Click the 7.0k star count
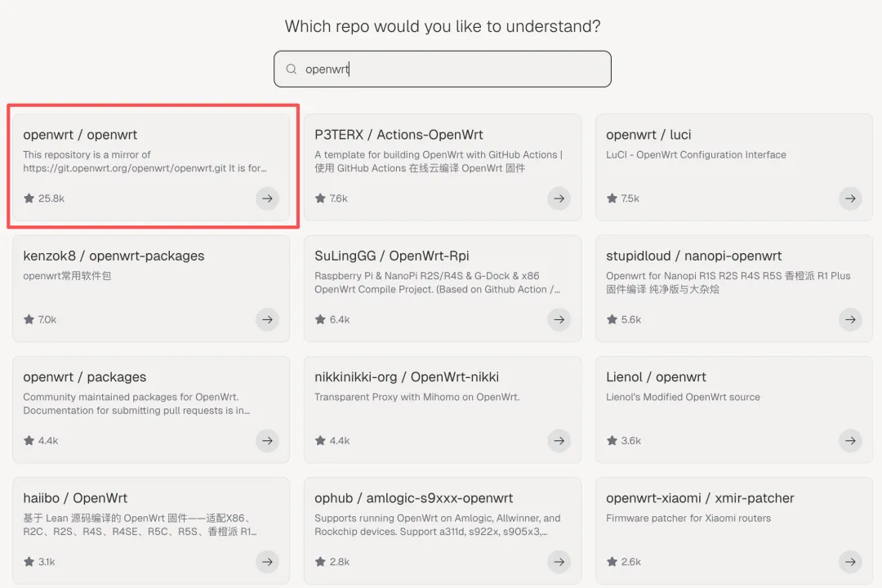This screenshot has height=588, width=882. tap(47, 319)
